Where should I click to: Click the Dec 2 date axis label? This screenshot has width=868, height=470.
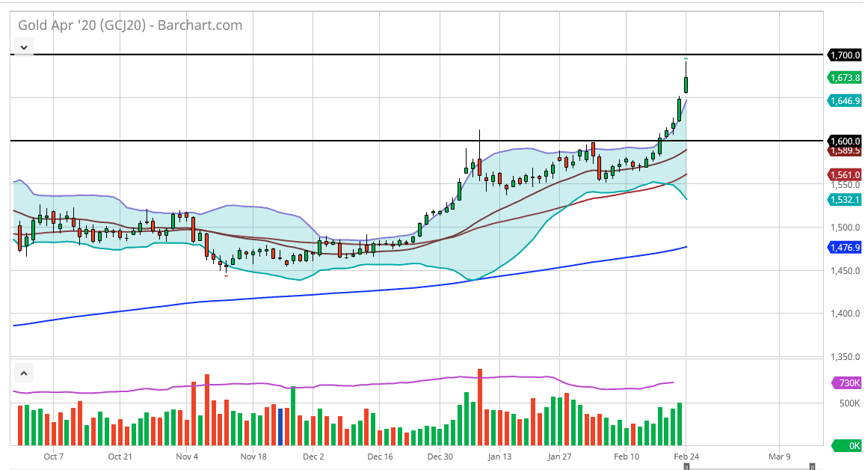point(313,457)
